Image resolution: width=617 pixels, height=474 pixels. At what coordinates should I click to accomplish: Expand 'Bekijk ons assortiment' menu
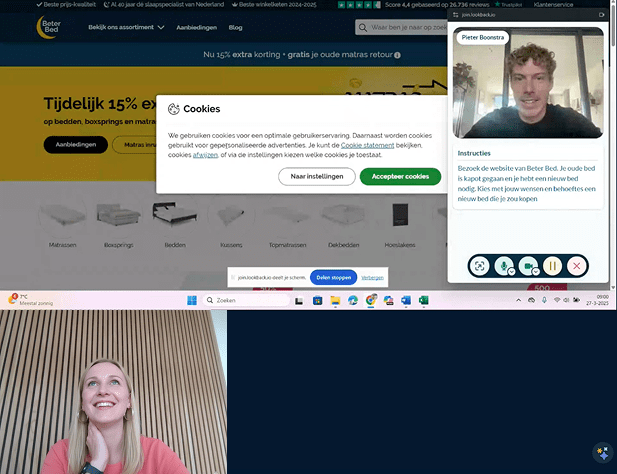pos(126,27)
